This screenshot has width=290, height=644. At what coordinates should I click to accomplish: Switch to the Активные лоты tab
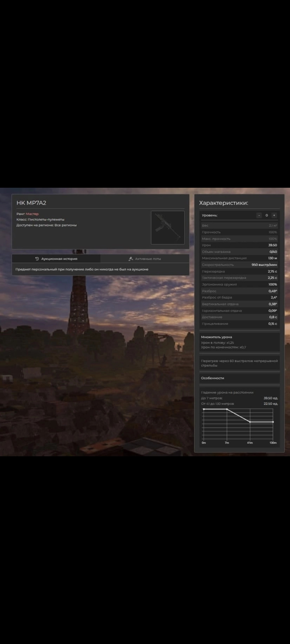[x=145, y=259]
